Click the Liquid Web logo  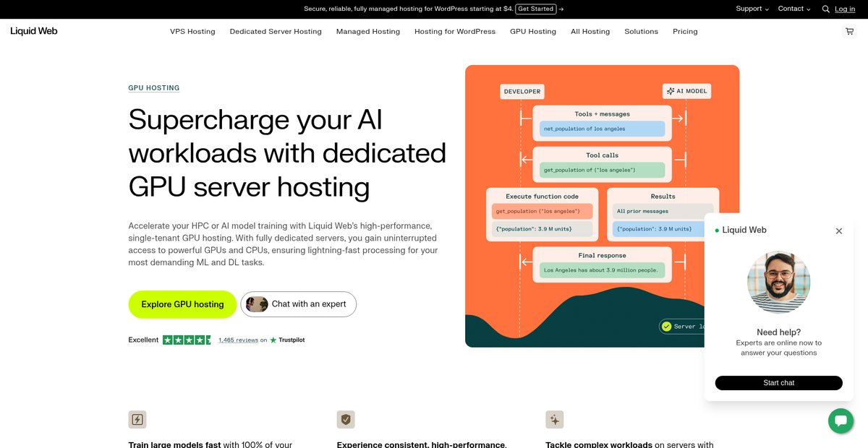pyautogui.click(x=34, y=31)
